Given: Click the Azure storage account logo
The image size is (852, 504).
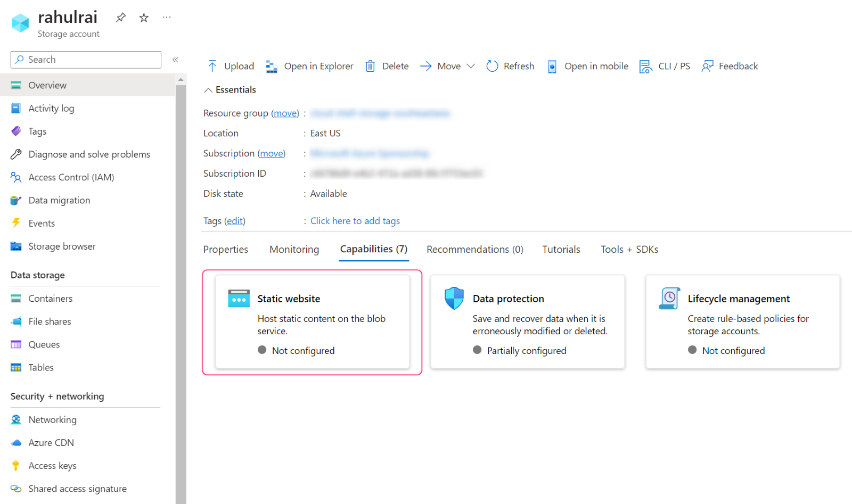Looking at the screenshot, I should [x=20, y=23].
